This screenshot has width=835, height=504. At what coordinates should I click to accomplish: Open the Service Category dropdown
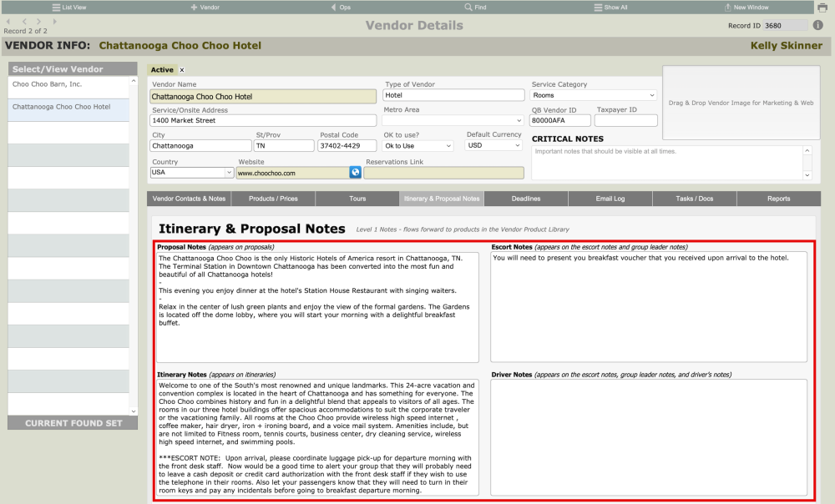pyautogui.click(x=594, y=95)
